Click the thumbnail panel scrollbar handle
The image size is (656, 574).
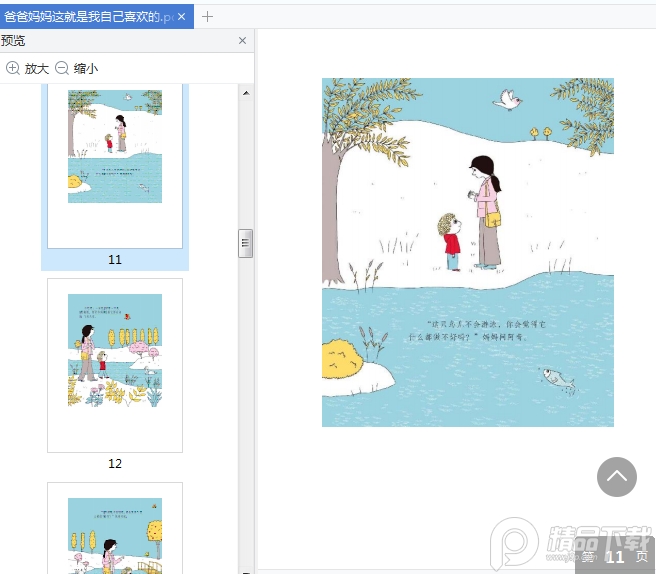[246, 243]
